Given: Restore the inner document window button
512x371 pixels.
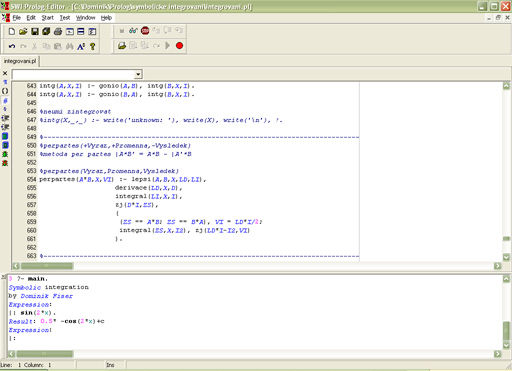Looking at the screenshot, I should tap(498, 18).
